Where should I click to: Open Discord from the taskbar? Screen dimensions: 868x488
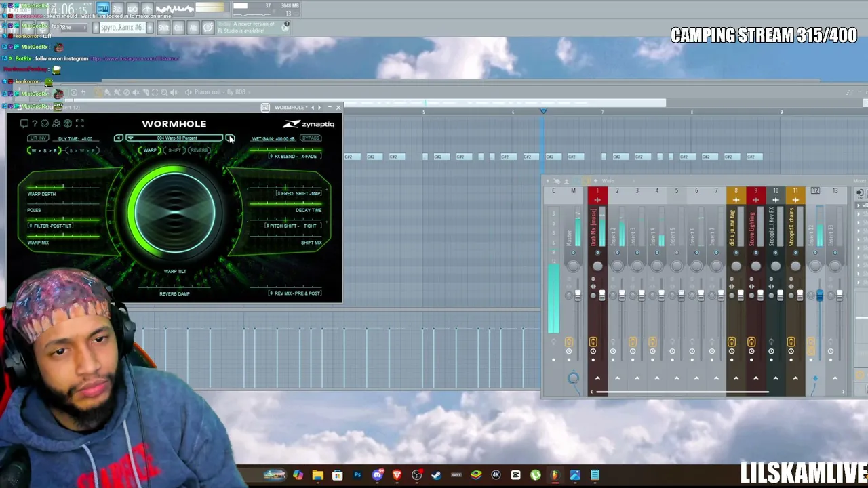377,475
